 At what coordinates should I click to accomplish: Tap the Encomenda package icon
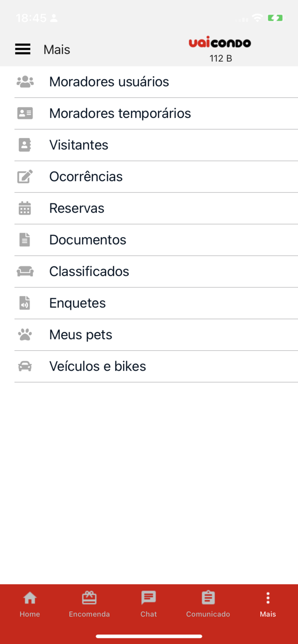pyautogui.click(x=89, y=597)
